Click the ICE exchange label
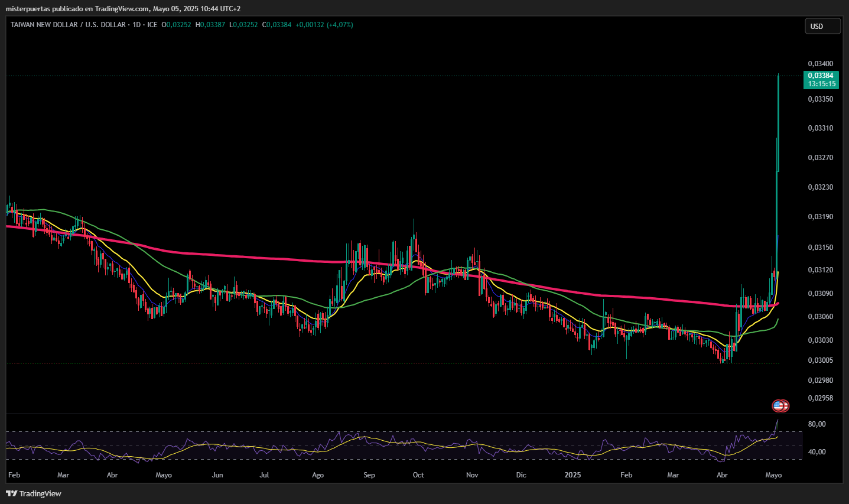The image size is (849, 504). tap(152, 25)
